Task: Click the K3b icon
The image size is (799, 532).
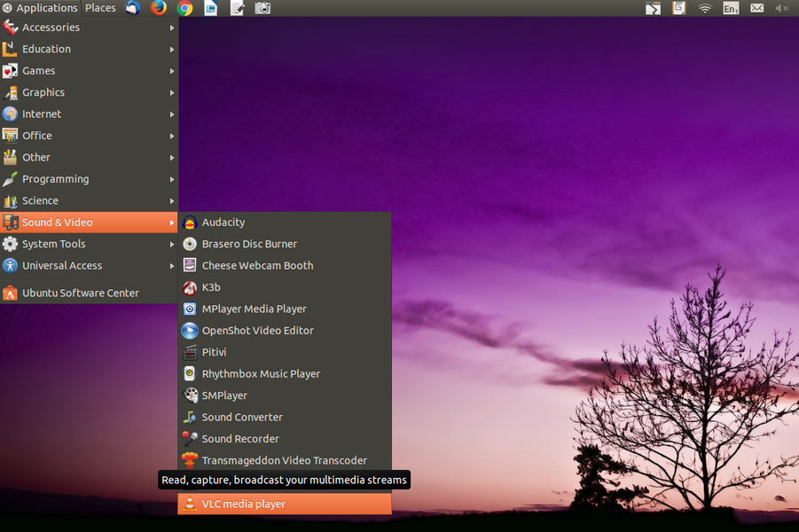Action: tap(190, 287)
